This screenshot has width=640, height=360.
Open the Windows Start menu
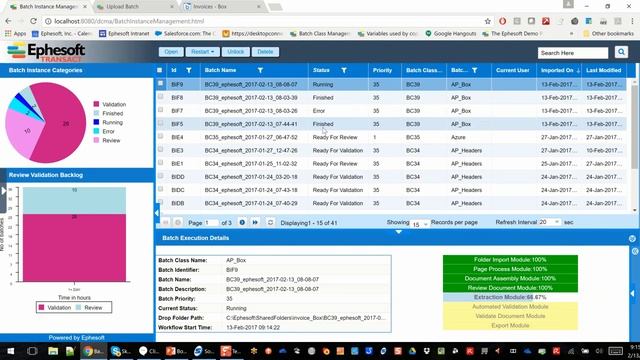point(10,351)
